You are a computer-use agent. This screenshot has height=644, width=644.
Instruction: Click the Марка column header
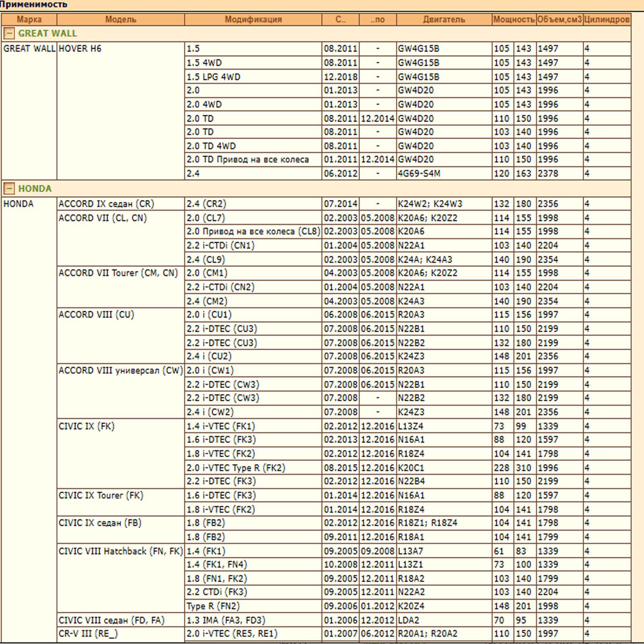29,19
